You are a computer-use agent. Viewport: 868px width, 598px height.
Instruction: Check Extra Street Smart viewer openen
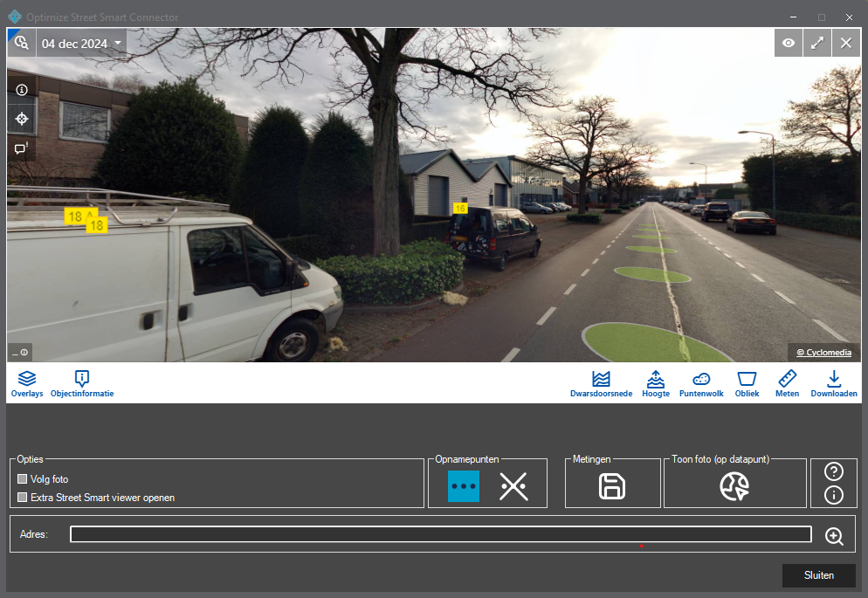(x=22, y=498)
